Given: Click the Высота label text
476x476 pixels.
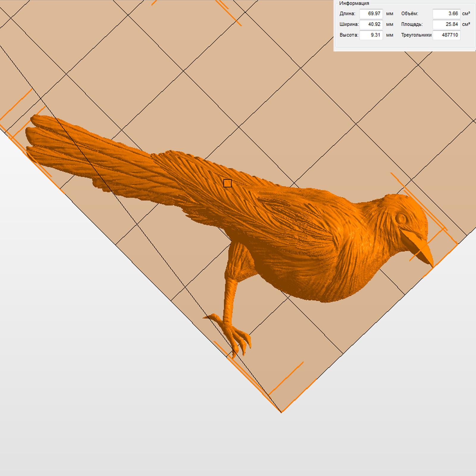Looking at the screenshot, I should click(x=349, y=35).
